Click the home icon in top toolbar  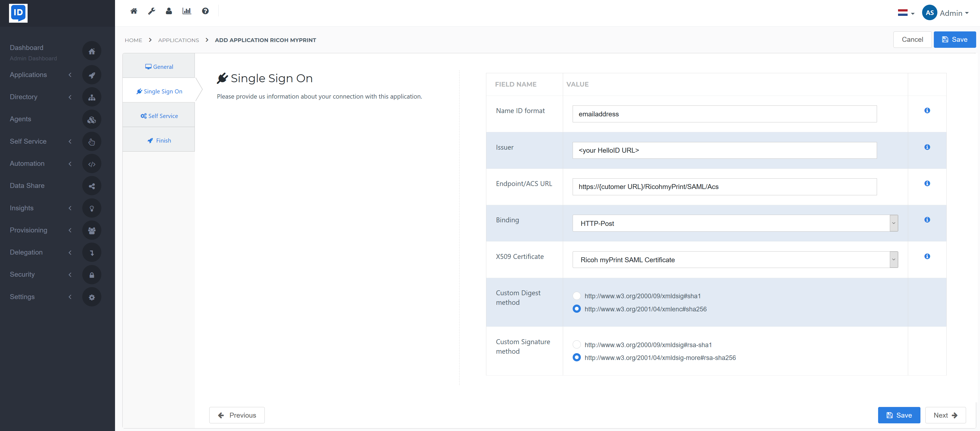(x=134, y=11)
